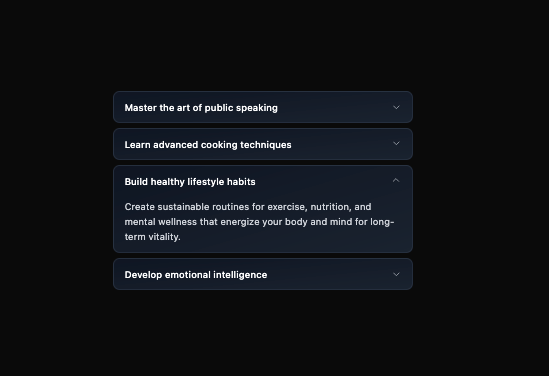
Task: Click the chevron icon for emotional intelligence
Action: 396,274
